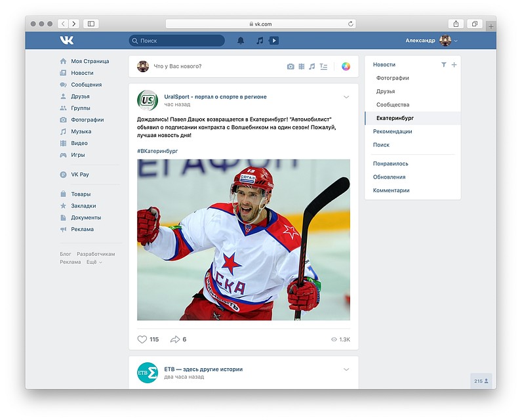Click the #ВКатеринбург hashtag
This screenshot has height=420, width=522.
(157, 151)
